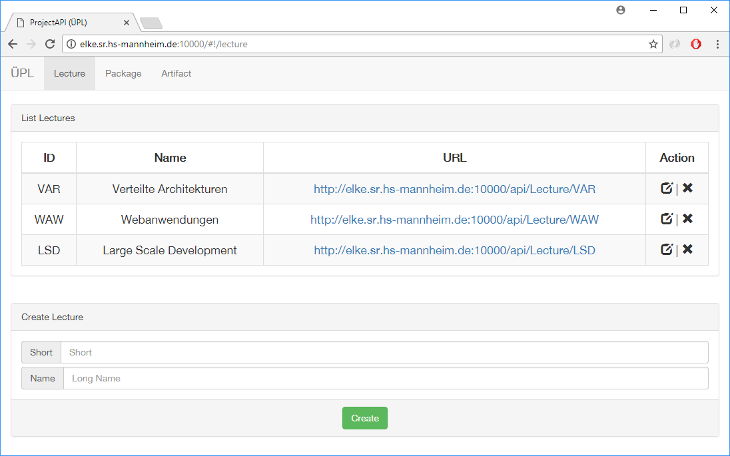
Task: Click the green Create button
Action: click(364, 418)
